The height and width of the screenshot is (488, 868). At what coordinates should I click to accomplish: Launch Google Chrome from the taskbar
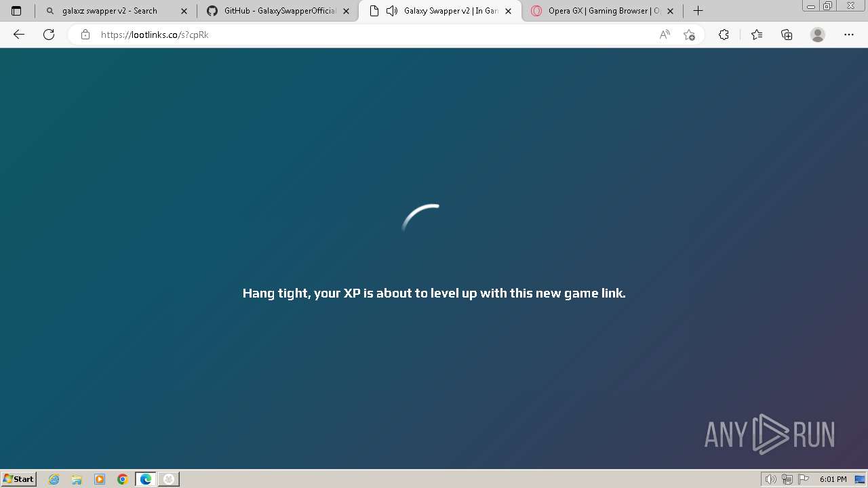tap(123, 479)
